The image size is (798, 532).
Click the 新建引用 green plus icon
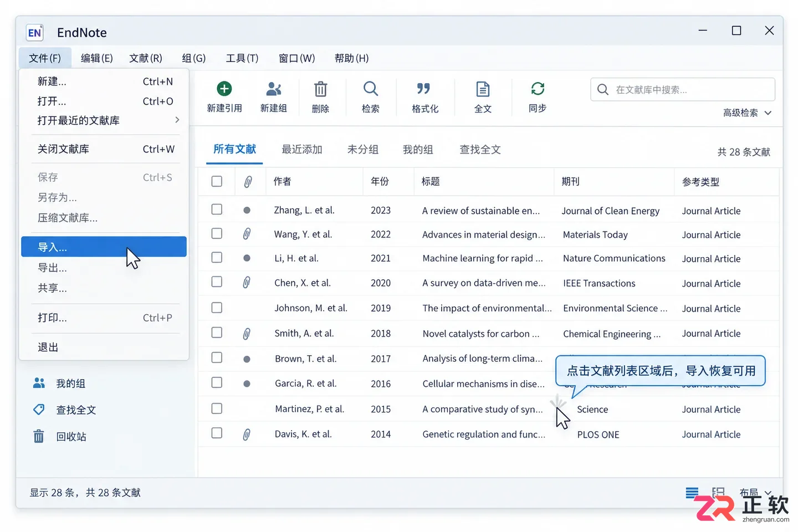(224, 89)
